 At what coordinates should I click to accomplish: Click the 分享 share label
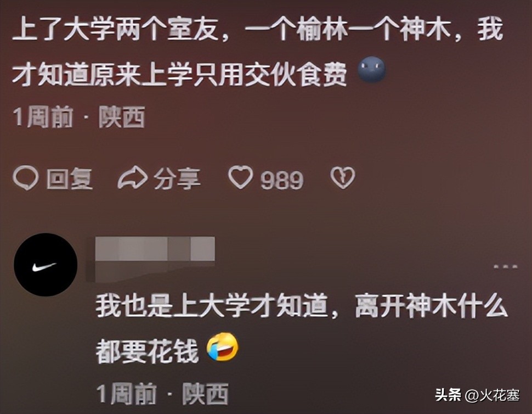click(177, 178)
